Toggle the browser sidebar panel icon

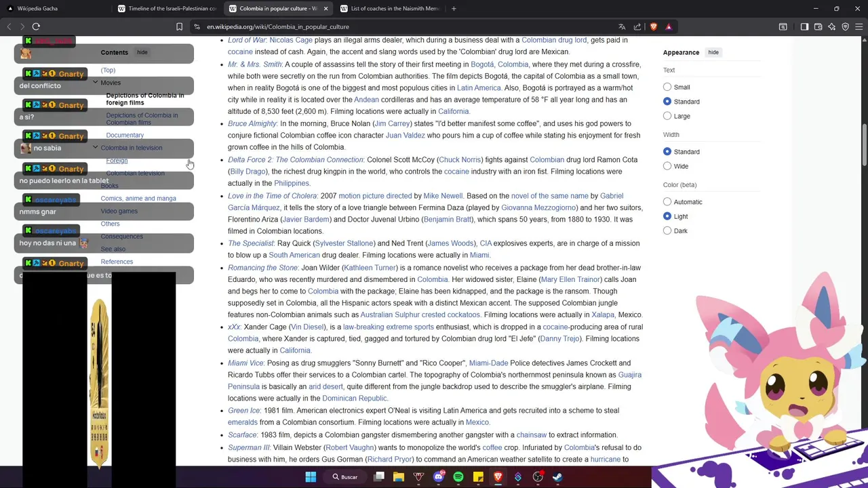pos(804,26)
